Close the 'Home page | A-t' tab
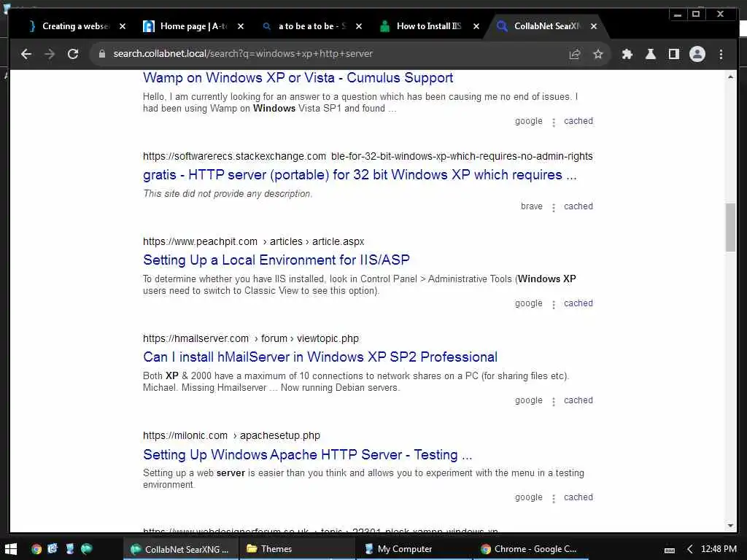 [241, 26]
